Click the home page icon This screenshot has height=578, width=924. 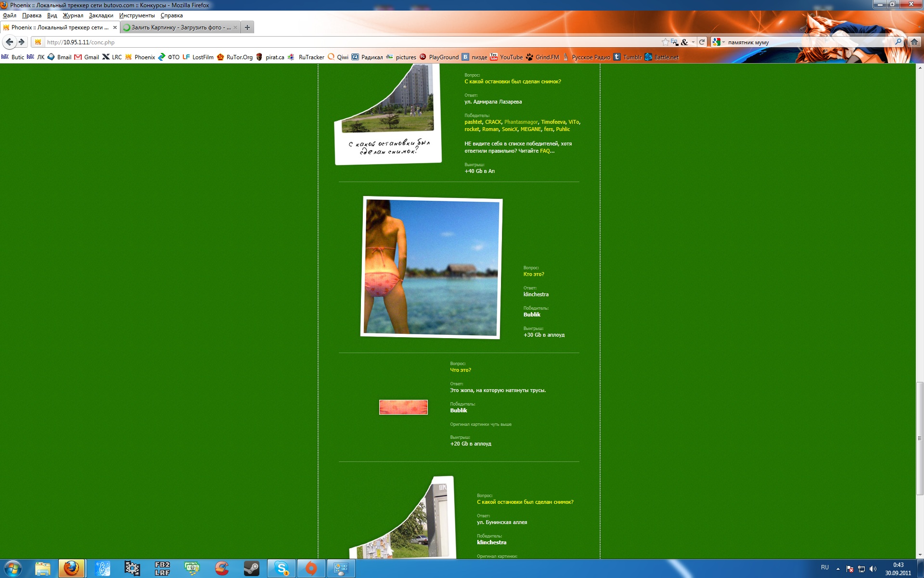pos(914,42)
